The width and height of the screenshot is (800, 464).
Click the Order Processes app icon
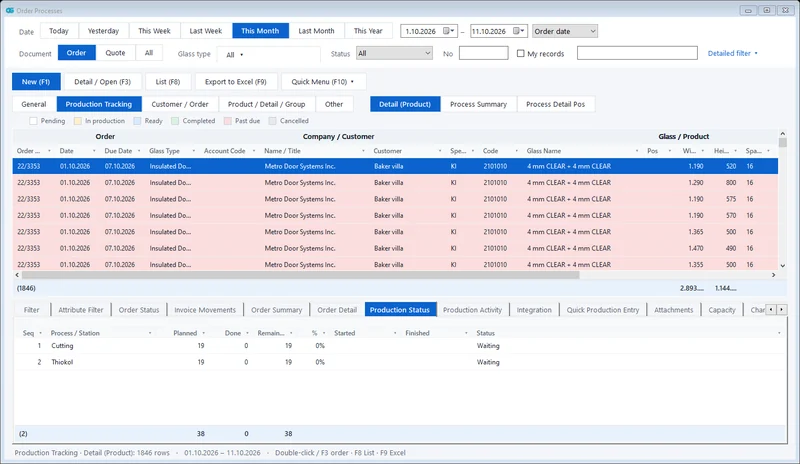coord(10,10)
